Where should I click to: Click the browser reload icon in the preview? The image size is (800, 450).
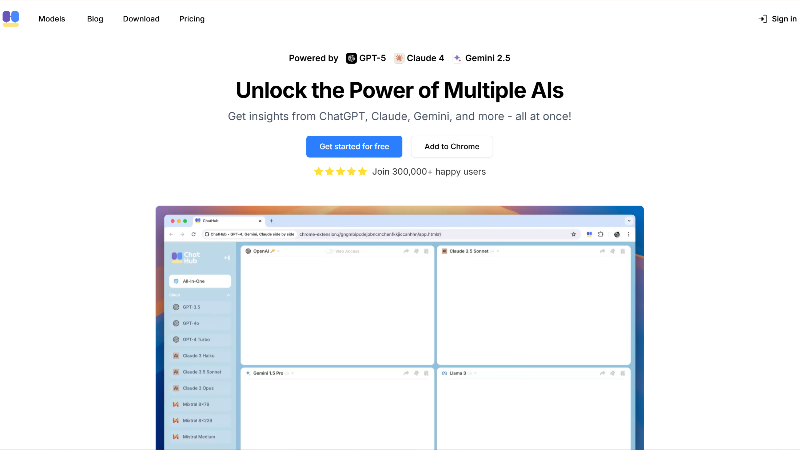pos(193,234)
